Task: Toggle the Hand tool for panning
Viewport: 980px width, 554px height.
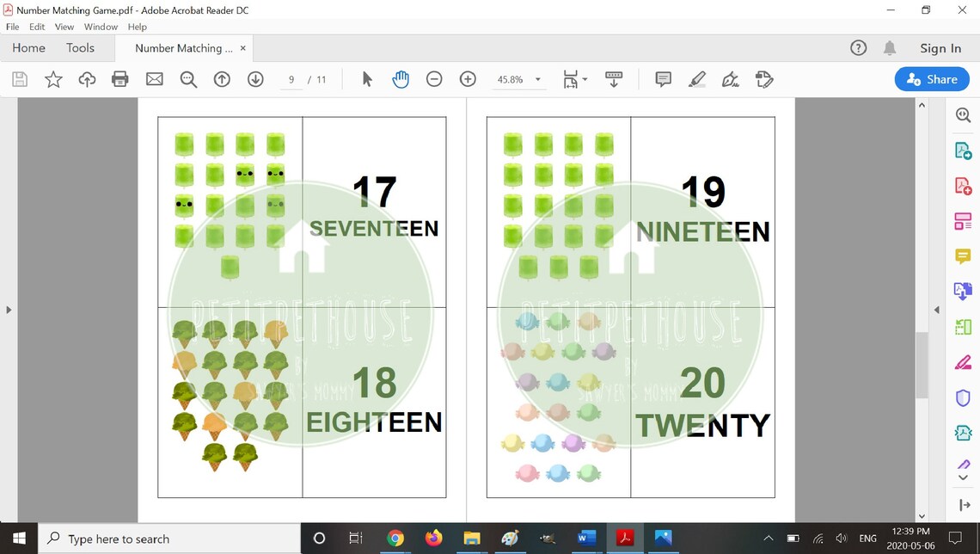Action: point(401,79)
